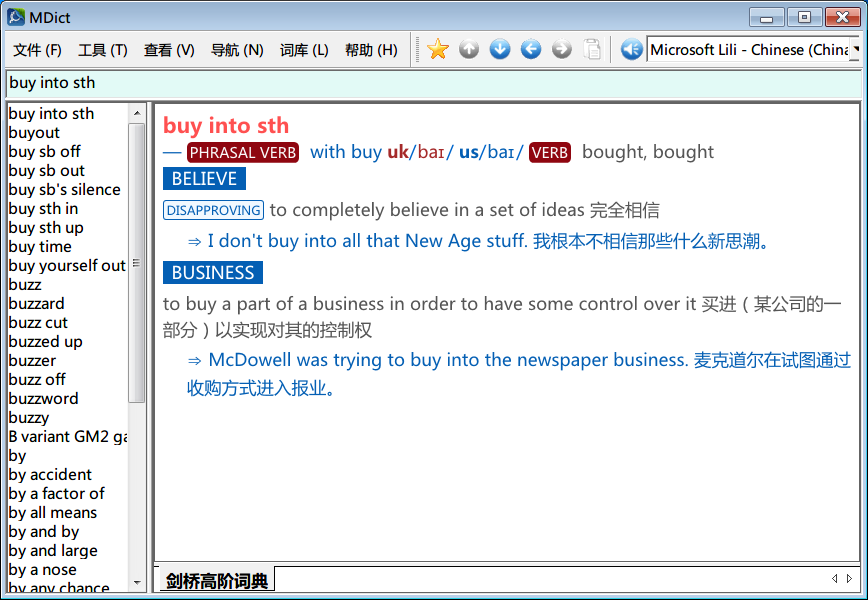Click the tab strip right scroll arrow

click(x=850, y=579)
